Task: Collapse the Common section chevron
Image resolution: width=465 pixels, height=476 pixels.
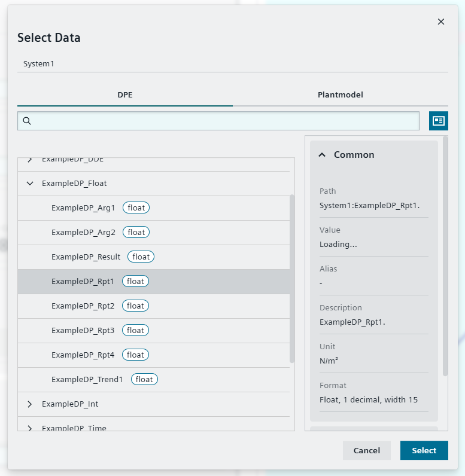Action: pyautogui.click(x=323, y=155)
